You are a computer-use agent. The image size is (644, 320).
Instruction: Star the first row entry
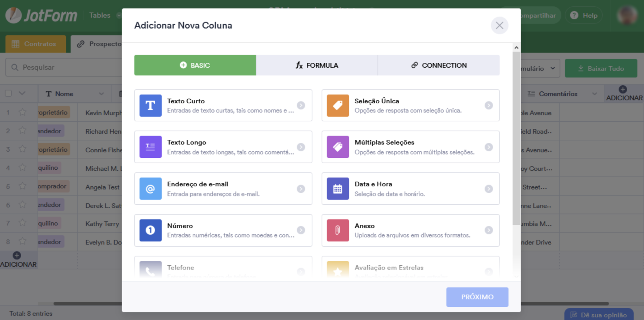[23, 112]
